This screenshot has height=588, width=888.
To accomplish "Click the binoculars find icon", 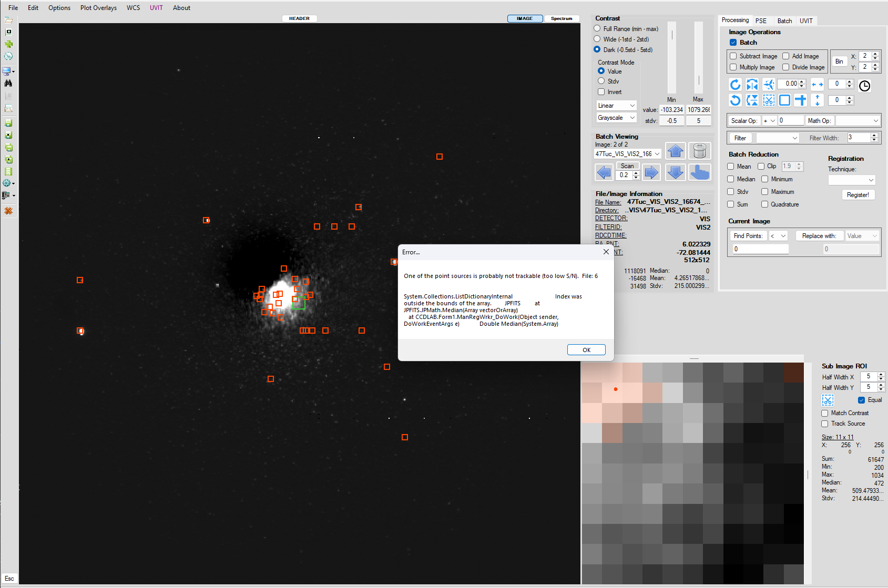I will click(8, 83).
